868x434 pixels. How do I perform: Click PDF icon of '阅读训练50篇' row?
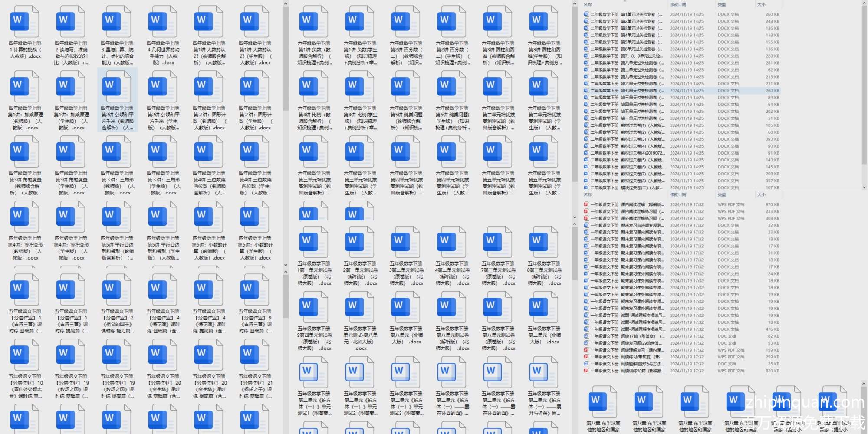[586, 371]
